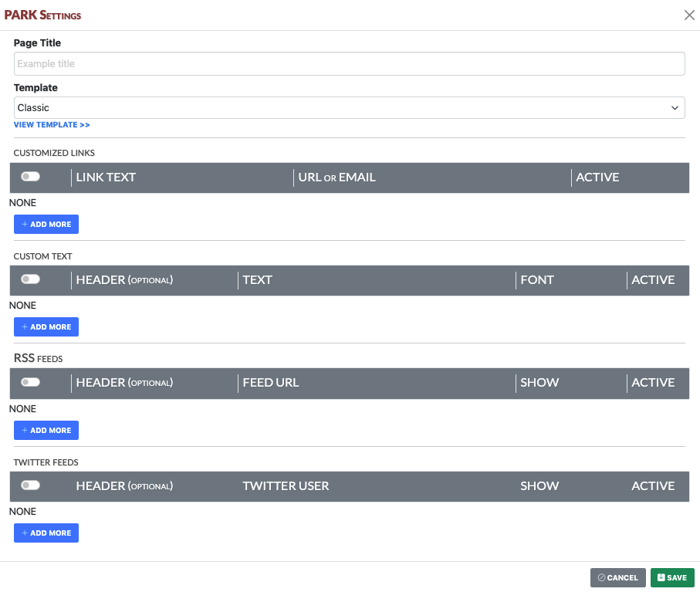Toggle the Twitter Feeds switch
The width and height of the screenshot is (700, 592).
[30, 485]
